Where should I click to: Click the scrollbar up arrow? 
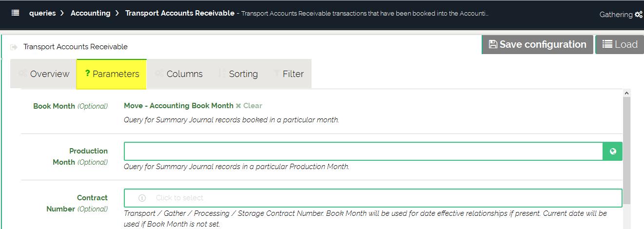627,93
